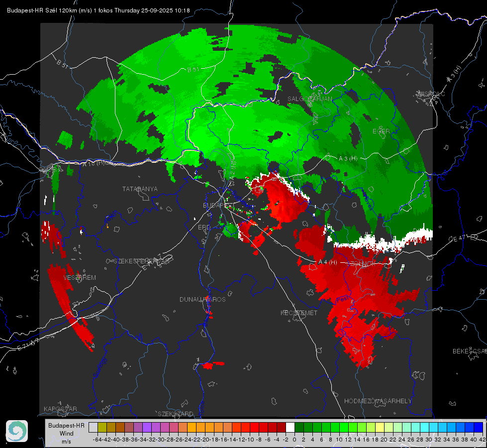Select the KAPOSVÁR city label
This screenshot has width=487, height=448.
(60, 409)
